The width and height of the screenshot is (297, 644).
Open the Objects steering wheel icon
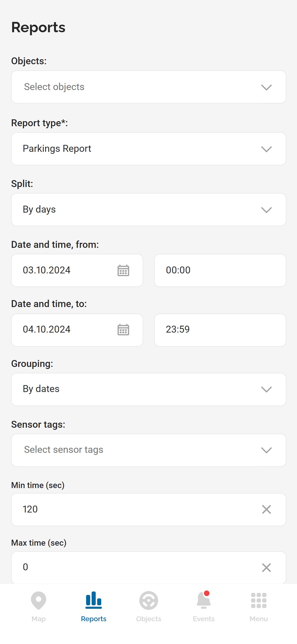click(148, 600)
